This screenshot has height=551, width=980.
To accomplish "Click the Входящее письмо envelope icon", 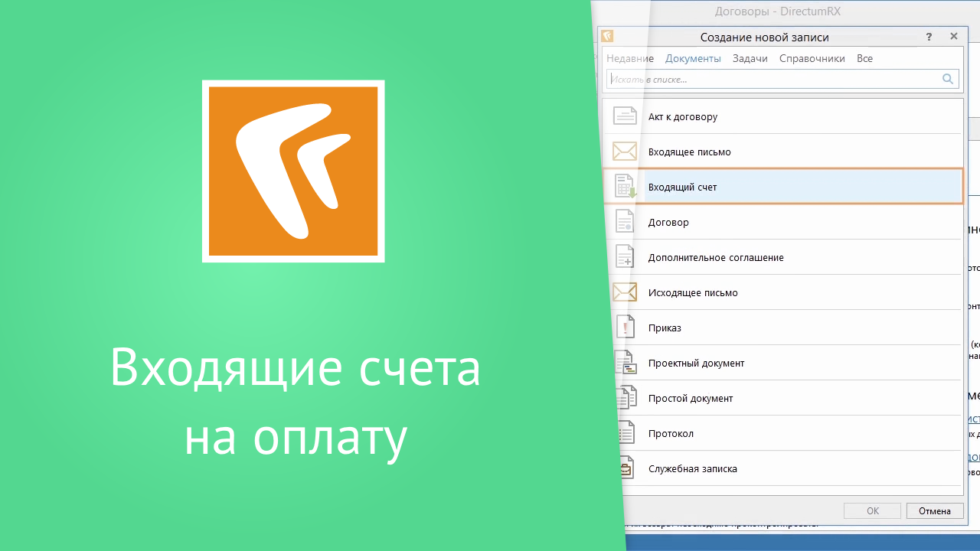I will (625, 152).
